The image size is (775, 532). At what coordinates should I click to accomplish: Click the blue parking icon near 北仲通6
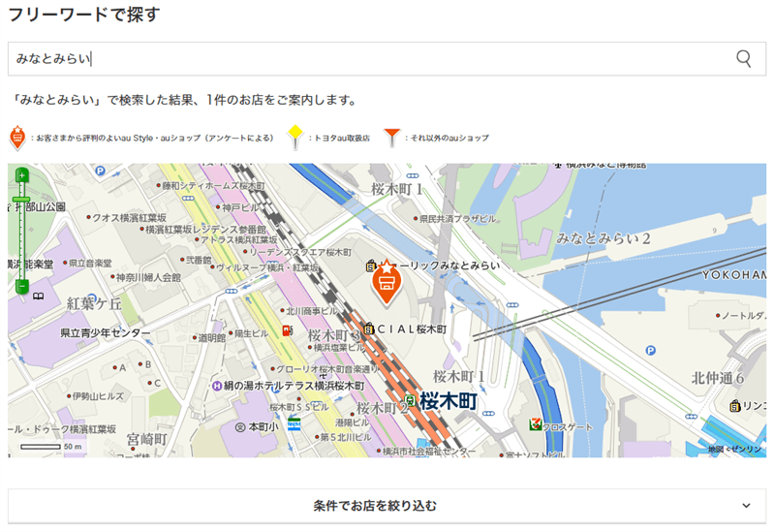tap(650, 351)
